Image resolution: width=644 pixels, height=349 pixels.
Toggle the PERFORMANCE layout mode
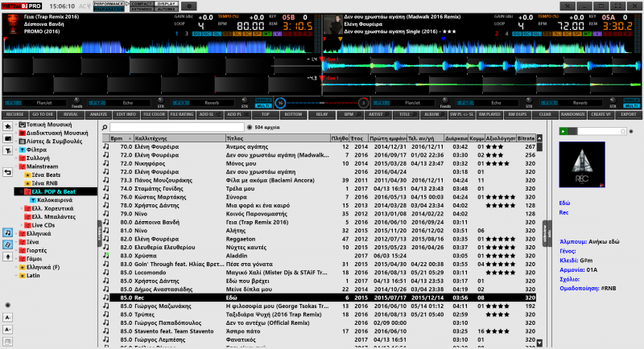tap(109, 3)
